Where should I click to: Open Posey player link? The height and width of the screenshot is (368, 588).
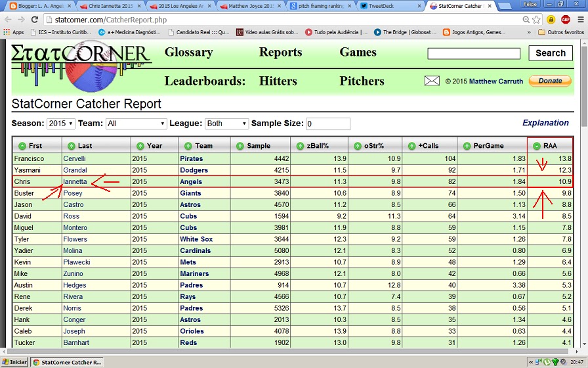pyautogui.click(x=72, y=193)
